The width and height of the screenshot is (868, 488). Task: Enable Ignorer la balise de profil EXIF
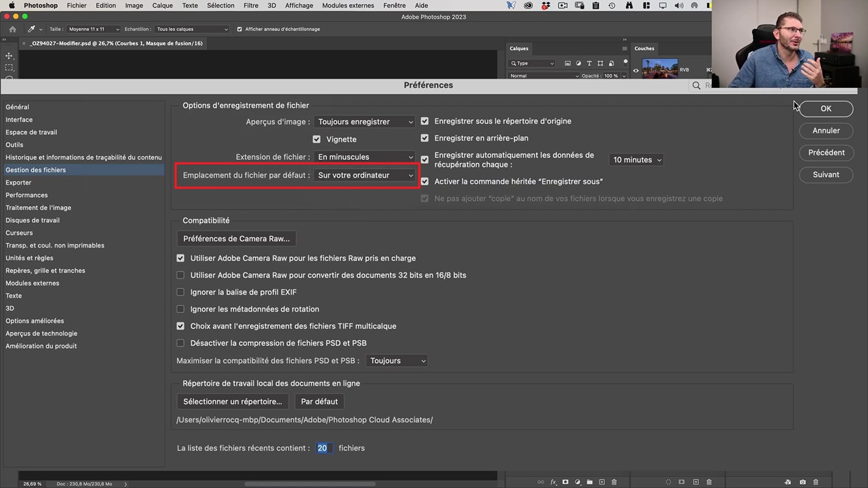click(180, 292)
